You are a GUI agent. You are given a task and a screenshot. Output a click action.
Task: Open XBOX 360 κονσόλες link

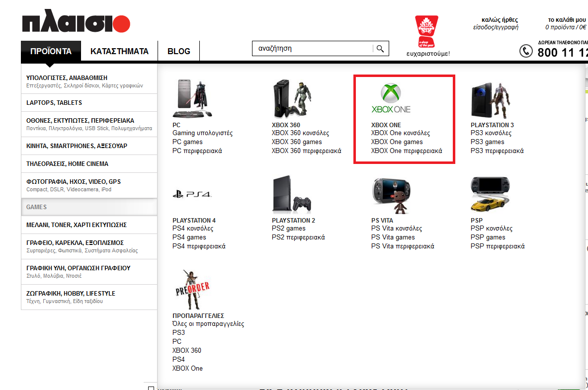300,133
